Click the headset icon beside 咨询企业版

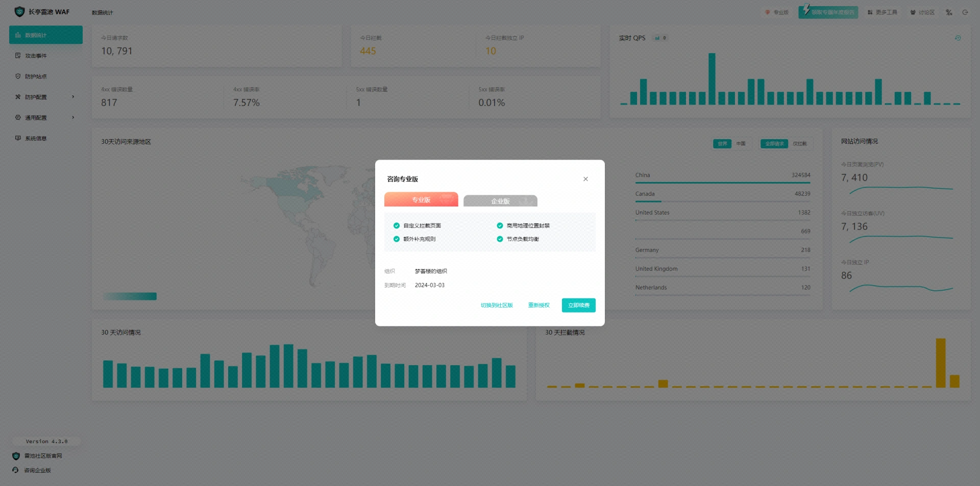[x=16, y=470]
